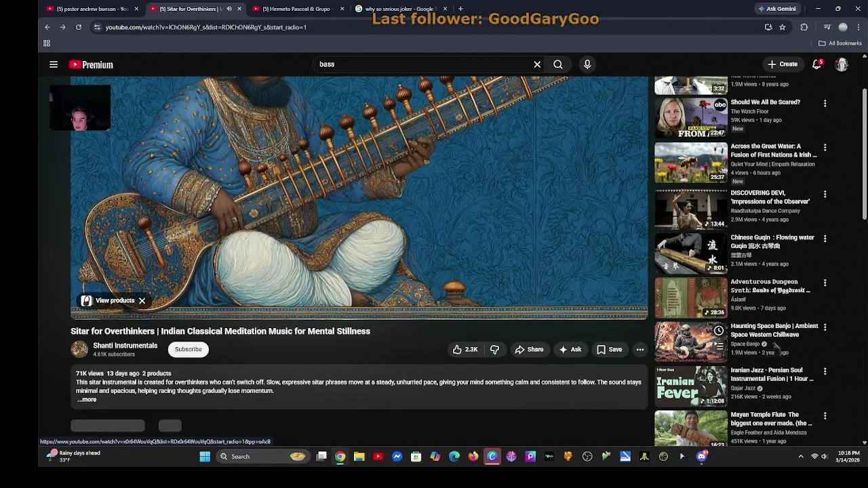Click the page vertical scrollbar
Image resolution: width=868 pixels, height=488 pixels.
pyautogui.click(x=864, y=155)
